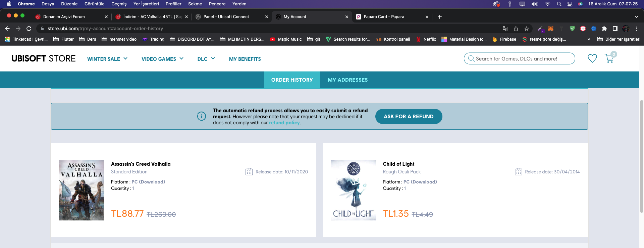Open the Magic Music bookmark

286,39
